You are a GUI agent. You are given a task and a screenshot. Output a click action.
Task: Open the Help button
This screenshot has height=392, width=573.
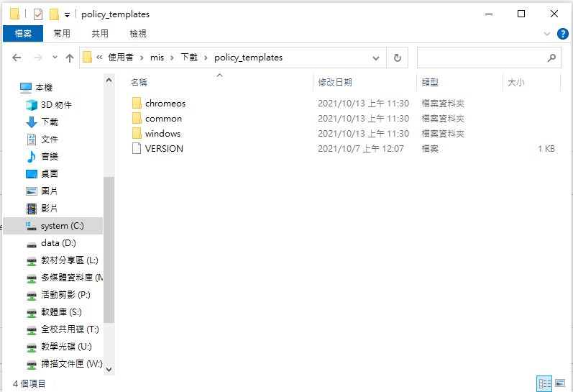[x=563, y=34]
